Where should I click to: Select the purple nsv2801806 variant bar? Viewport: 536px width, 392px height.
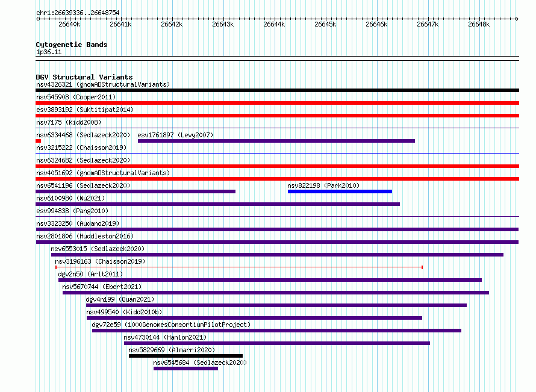point(277,242)
